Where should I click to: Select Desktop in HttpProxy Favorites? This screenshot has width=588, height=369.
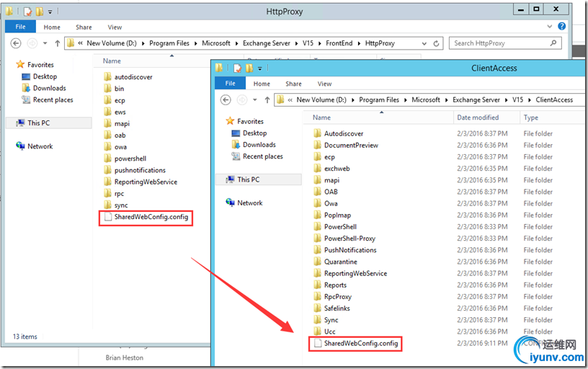[40, 76]
